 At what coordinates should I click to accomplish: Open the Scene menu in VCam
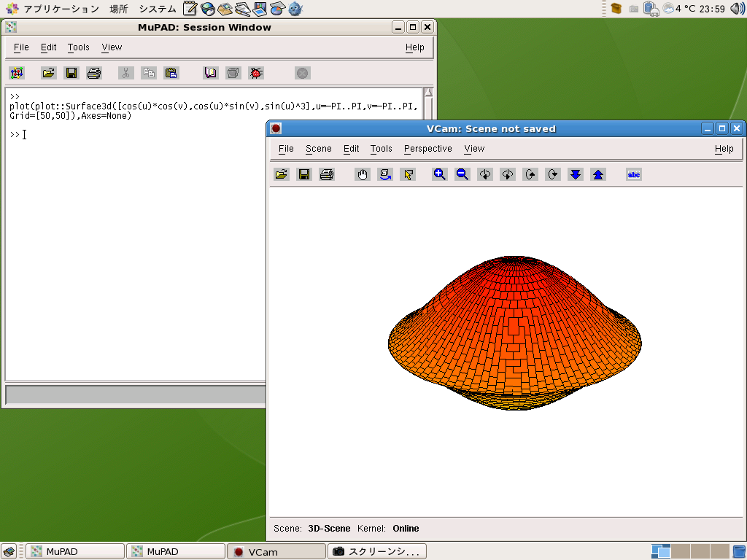pyautogui.click(x=318, y=149)
